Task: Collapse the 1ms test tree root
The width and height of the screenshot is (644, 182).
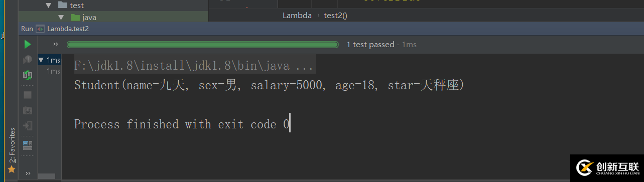Action: 41,60
